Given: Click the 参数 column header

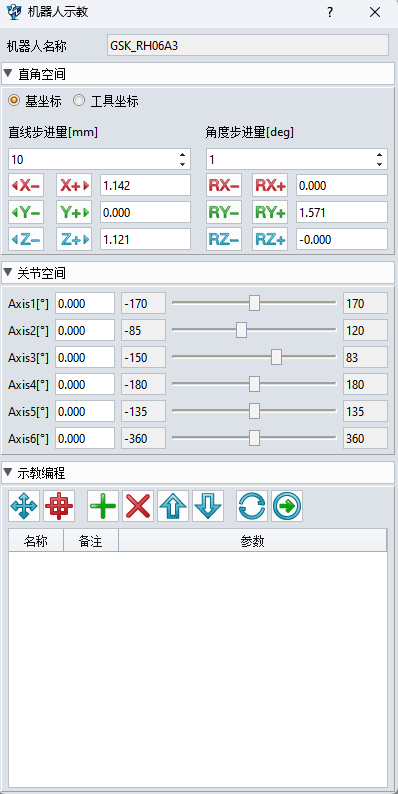Looking at the screenshot, I should [x=252, y=541].
